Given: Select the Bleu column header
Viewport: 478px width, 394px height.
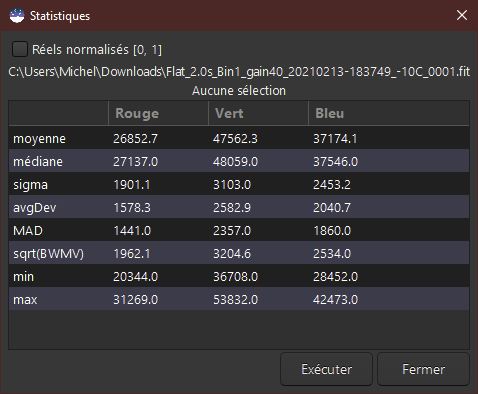Looking at the screenshot, I should (389, 113).
